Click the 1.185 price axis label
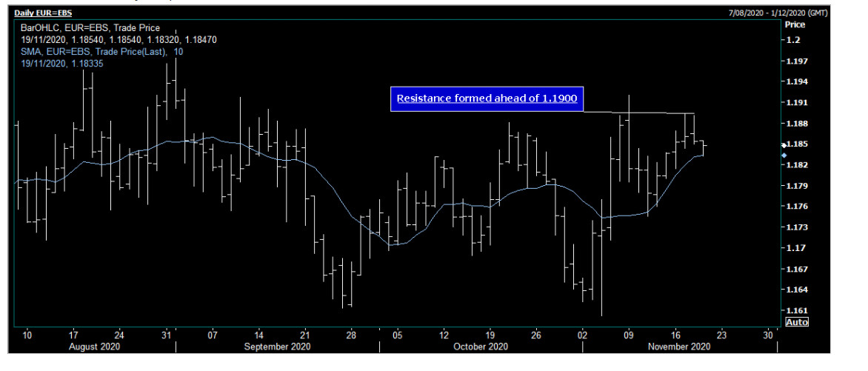The width and height of the screenshot is (868, 371). pos(797,144)
